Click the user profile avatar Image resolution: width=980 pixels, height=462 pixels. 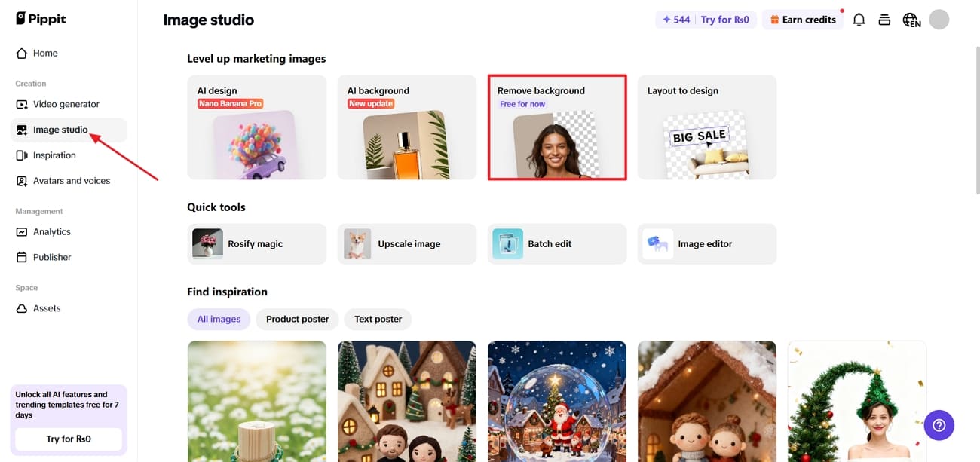(x=939, y=20)
